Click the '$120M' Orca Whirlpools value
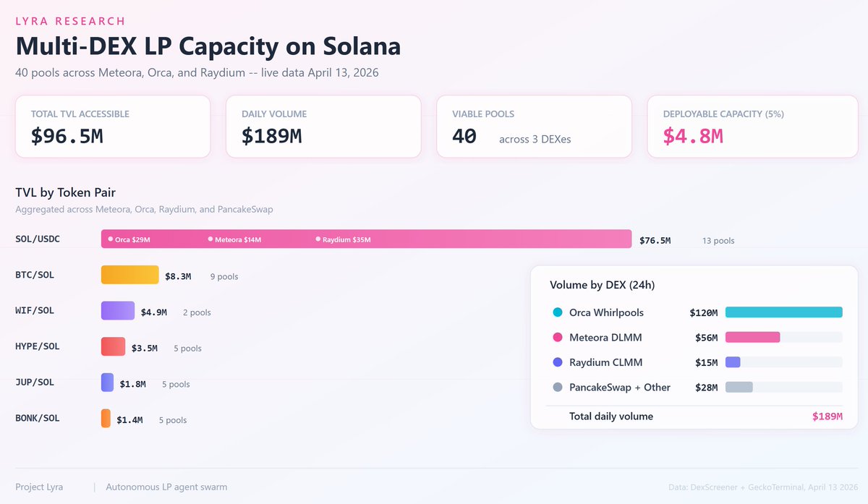 (704, 312)
